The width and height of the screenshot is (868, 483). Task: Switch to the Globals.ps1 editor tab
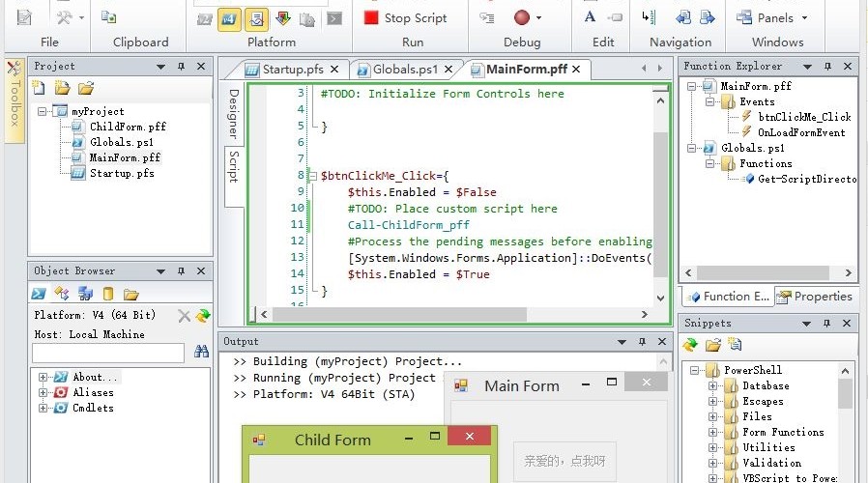point(405,70)
